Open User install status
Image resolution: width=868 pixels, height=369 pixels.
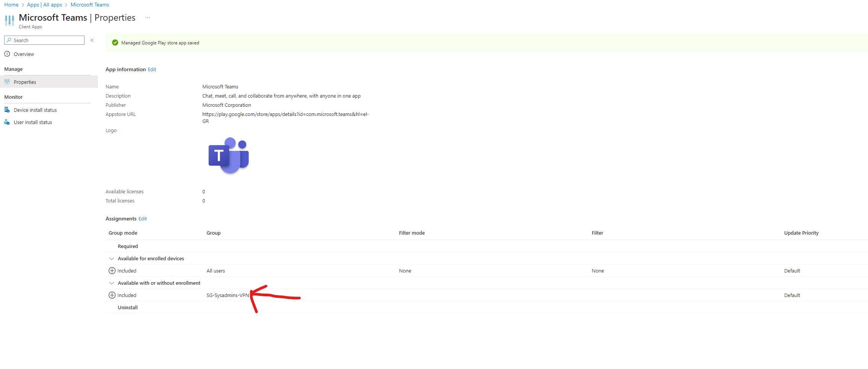(x=33, y=122)
